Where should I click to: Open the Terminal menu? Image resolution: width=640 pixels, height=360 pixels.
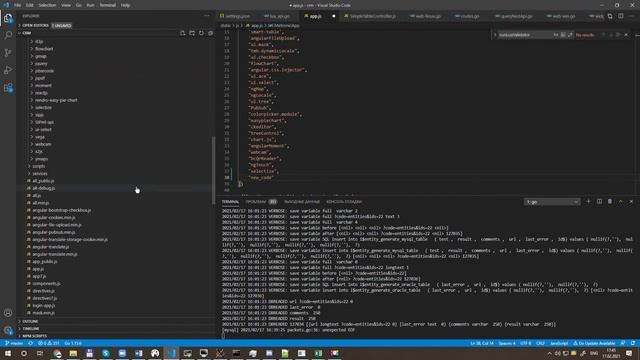point(107,5)
